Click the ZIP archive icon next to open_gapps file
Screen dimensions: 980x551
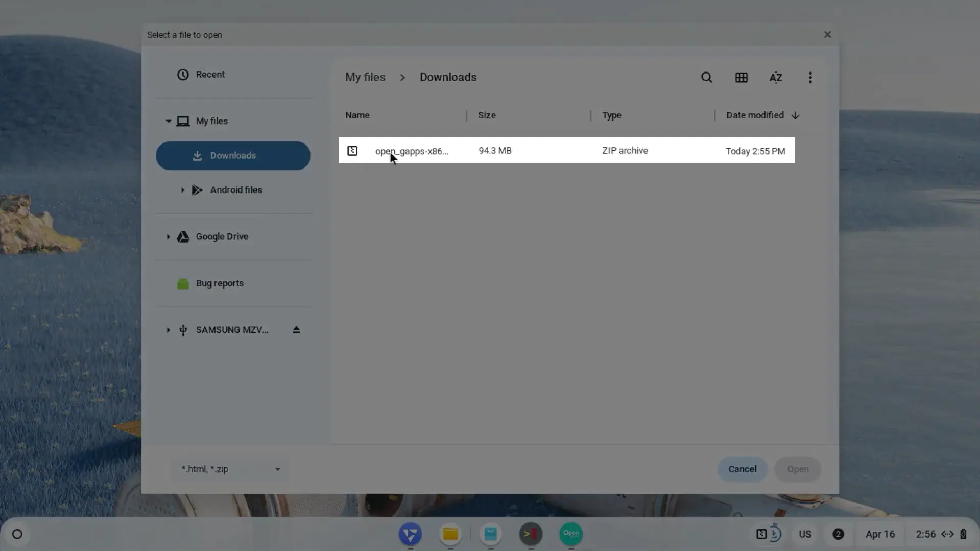point(353,150)
